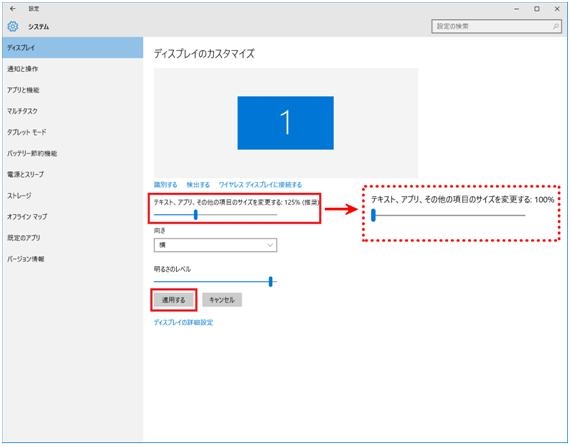Open ディスプレイの詳細設定 link
This screenshot has width=571, height=446.
pos(183,322)
